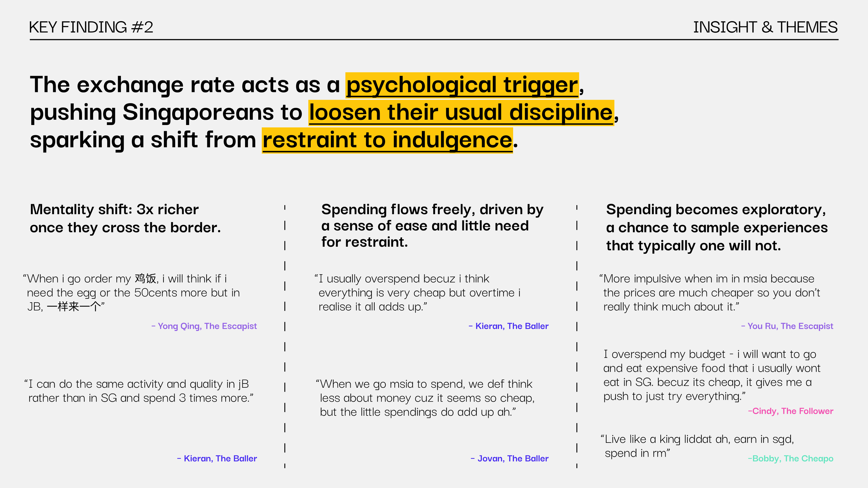Click highlighted 'loosen their usual discipline' text
Viewport: 868px width, 488px height.
(461, 113)
